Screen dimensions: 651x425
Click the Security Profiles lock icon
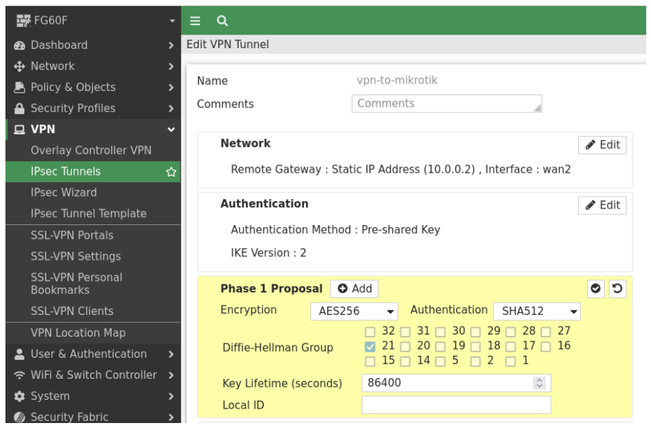18,108
